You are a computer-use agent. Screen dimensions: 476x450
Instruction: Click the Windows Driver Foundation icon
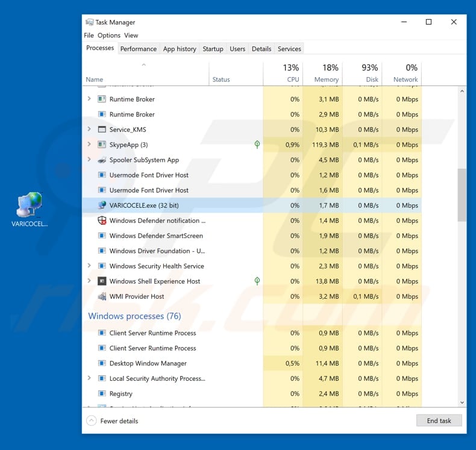pos(102,251)
